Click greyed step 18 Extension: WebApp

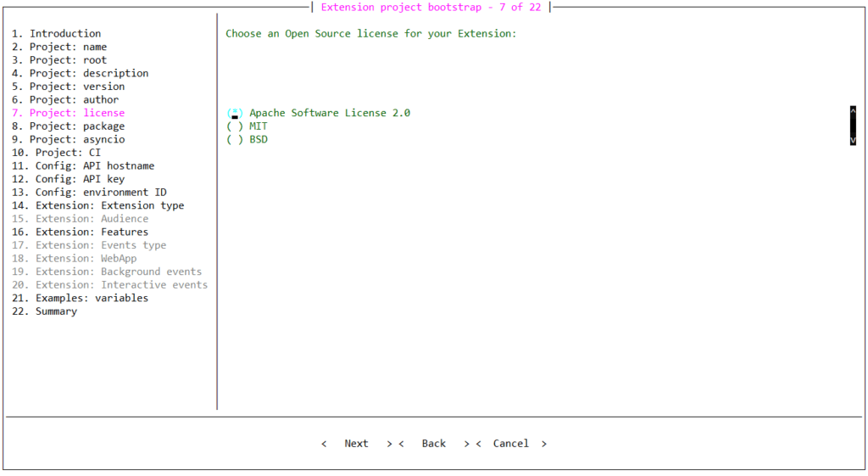click(x=75, y=259)
